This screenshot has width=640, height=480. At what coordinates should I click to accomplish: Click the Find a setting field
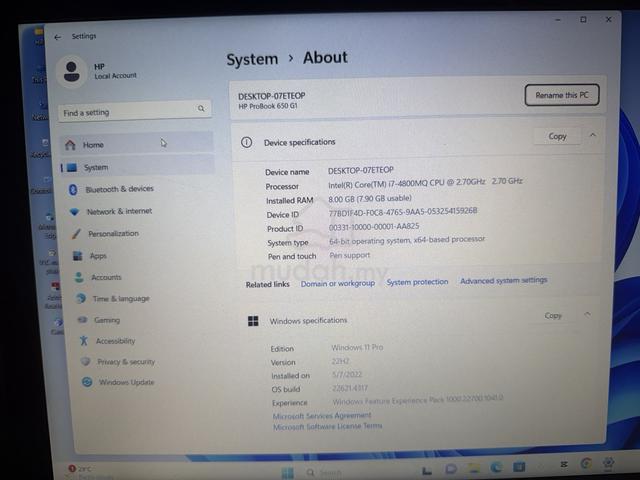[135, 111]
